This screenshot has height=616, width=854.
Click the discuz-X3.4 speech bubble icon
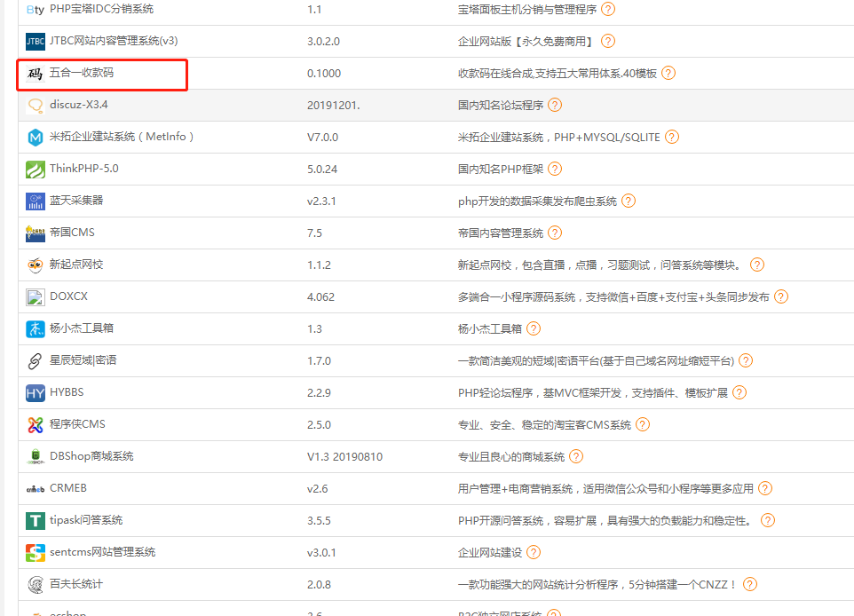pyautogui.click(x=36, y=105)
